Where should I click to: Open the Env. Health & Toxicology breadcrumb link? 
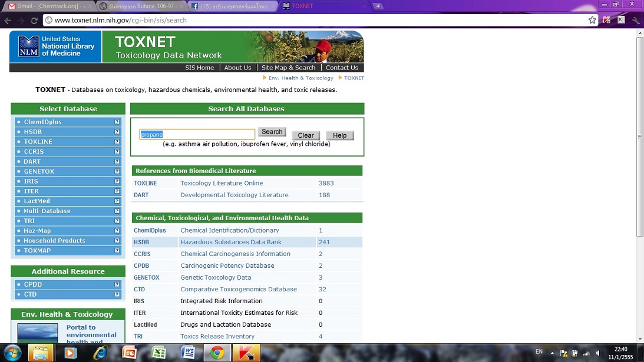coord(300,78)
